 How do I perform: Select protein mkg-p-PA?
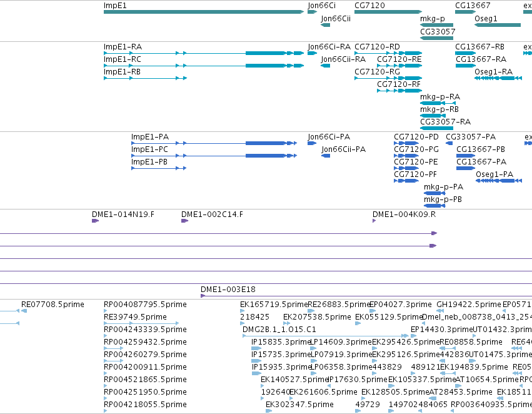[443, 188]
